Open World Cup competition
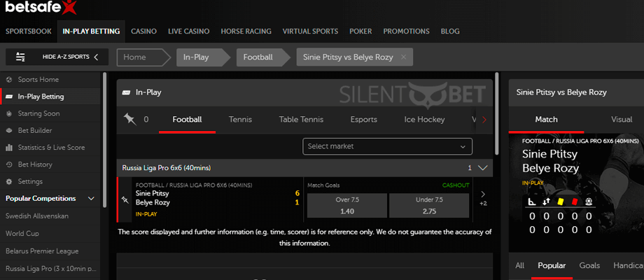Viewport: 644px width, 280px height. click(22, 234)
